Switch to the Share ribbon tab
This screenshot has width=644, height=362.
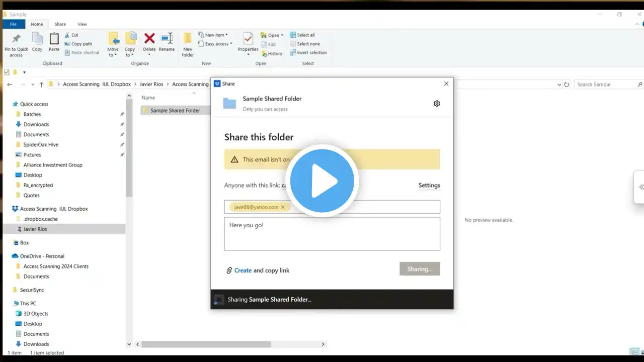[60, 24]
